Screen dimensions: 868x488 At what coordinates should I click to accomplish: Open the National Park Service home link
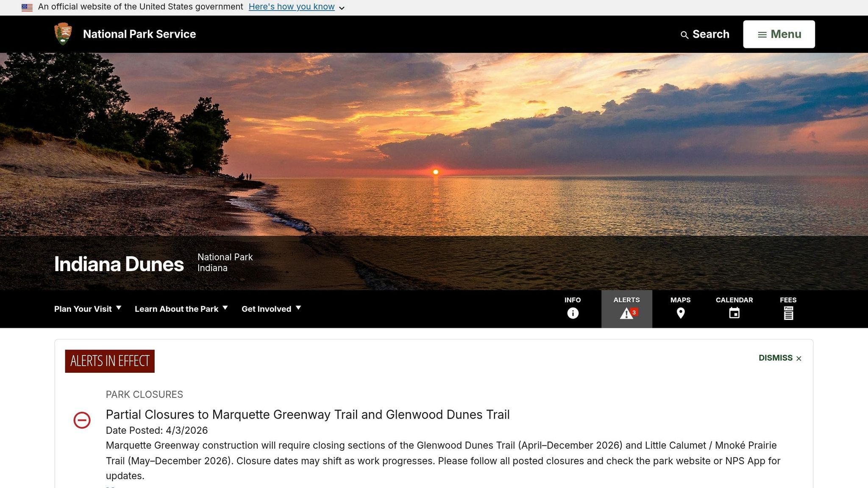139,34
